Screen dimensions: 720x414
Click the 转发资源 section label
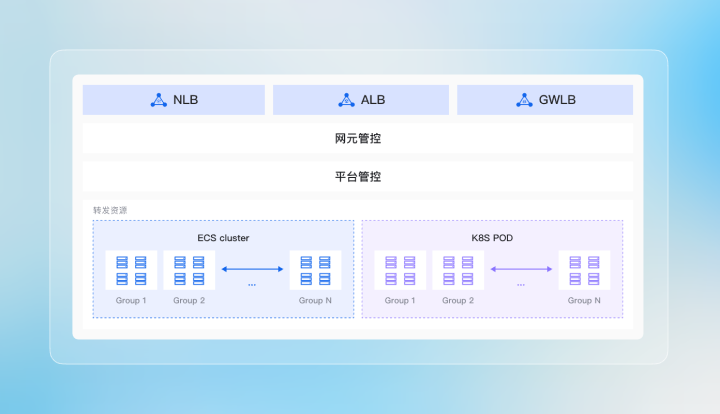pos(110,210)
